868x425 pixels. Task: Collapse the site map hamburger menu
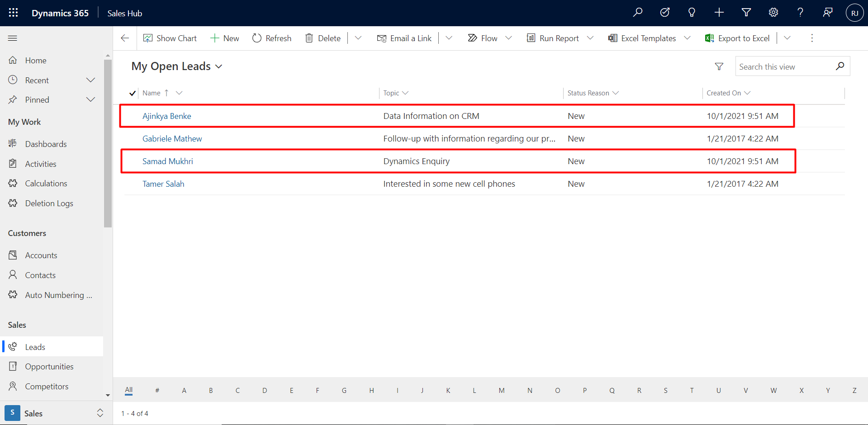pos(13,38)
